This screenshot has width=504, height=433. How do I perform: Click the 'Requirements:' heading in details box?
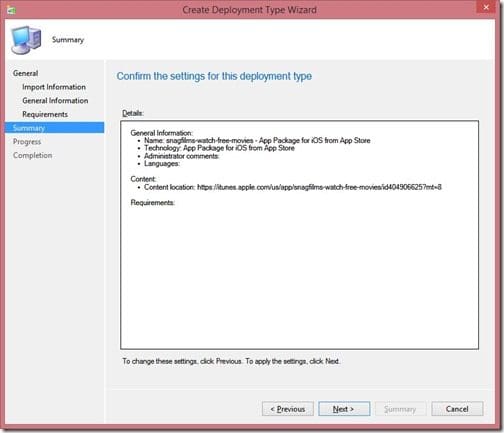click(153, 203)
